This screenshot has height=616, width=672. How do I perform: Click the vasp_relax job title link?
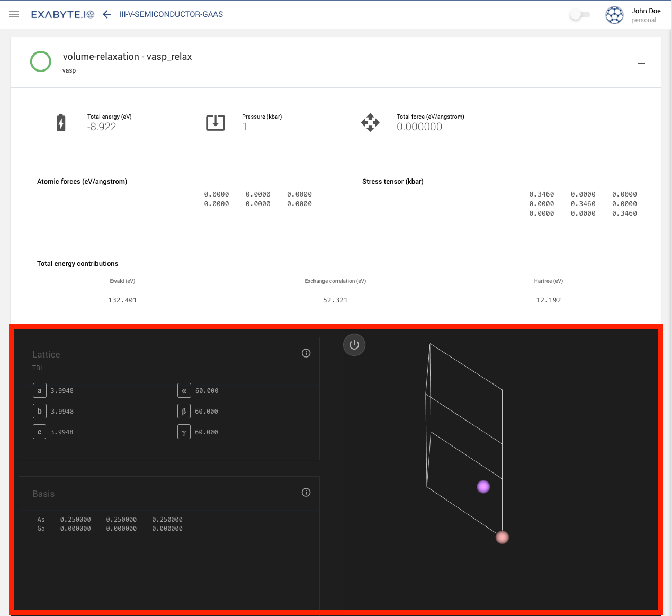127,57
